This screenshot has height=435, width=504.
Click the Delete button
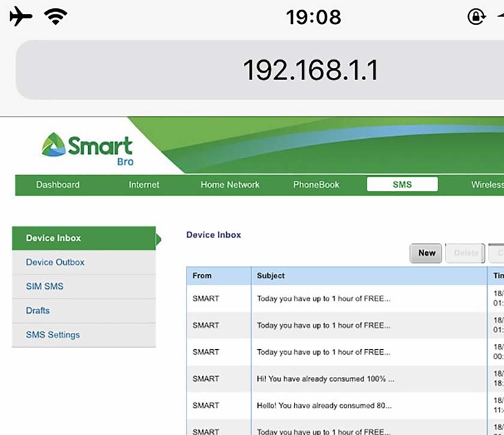pyautogui.click(x=466, y=253)
